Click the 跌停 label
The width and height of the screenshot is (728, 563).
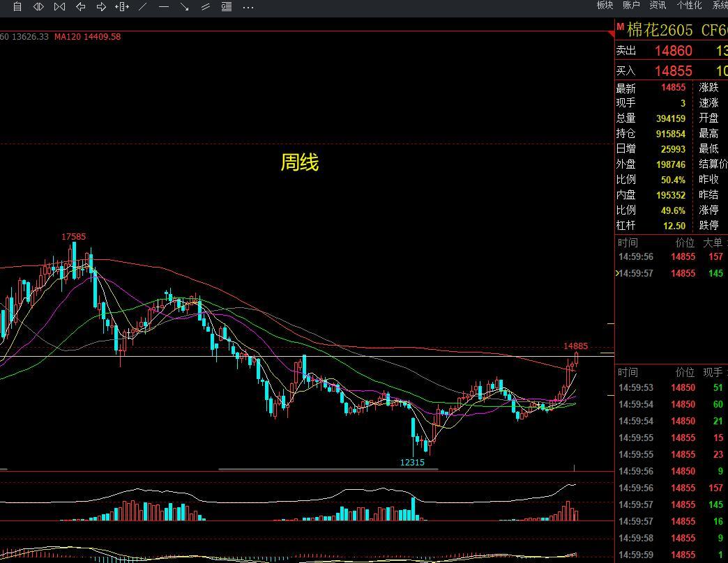(x=708, y=225)
